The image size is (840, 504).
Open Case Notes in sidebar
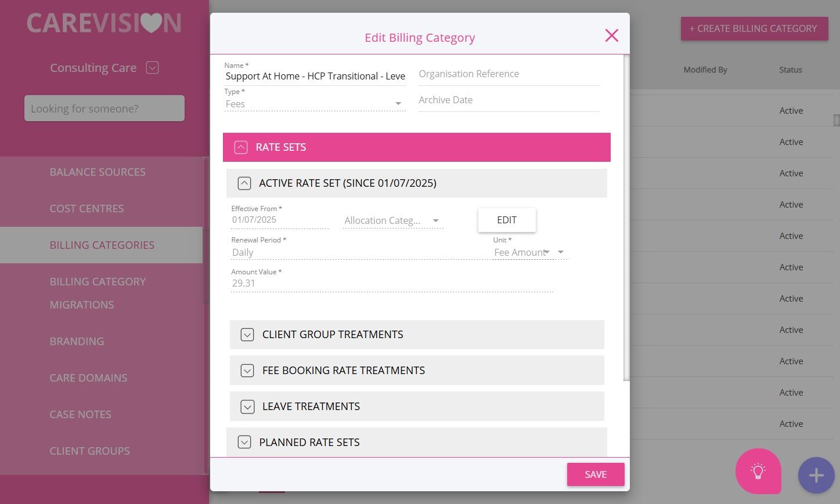[80, 415]
